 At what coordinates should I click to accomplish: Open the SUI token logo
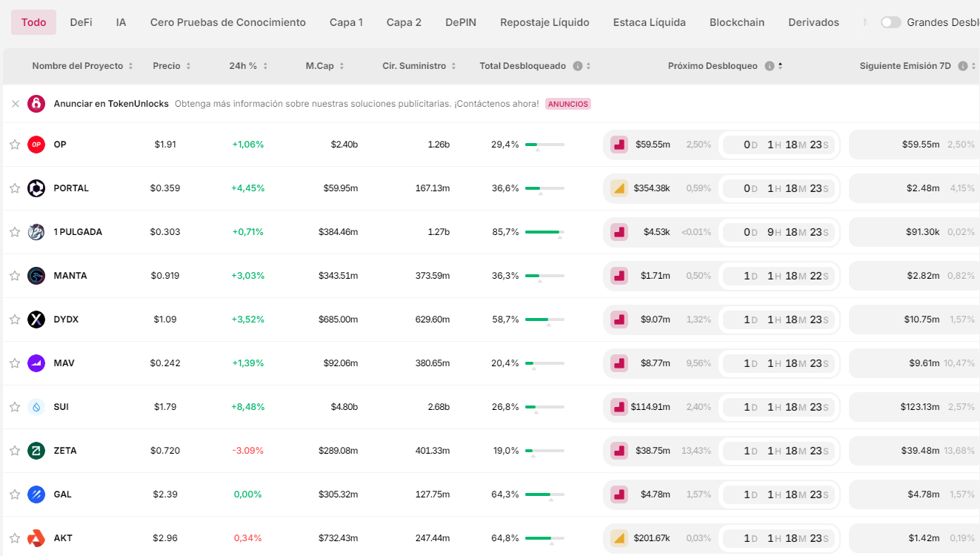[x=36, y=407]
